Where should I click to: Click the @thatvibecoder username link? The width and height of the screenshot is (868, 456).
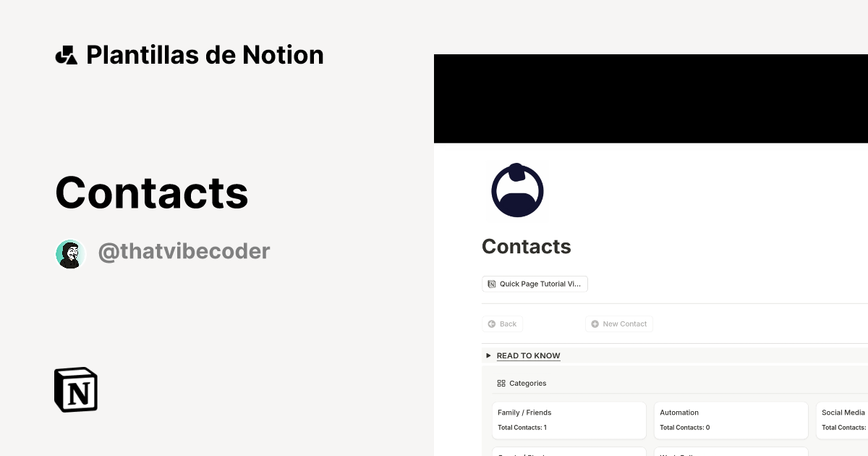point(184,250)
